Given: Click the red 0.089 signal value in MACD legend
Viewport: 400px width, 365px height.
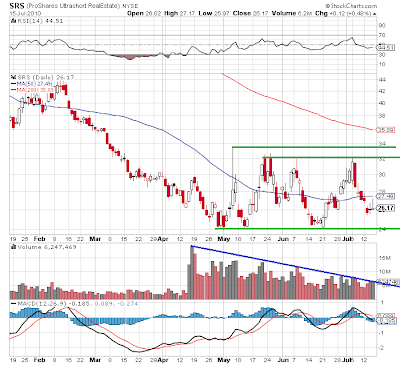Looking at the screenshot, I should (x=104, y=304).
